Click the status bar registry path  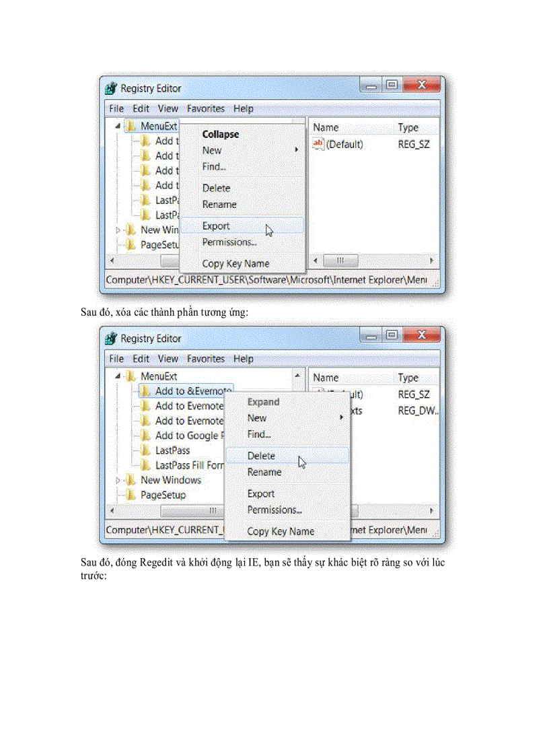[269, 279]
